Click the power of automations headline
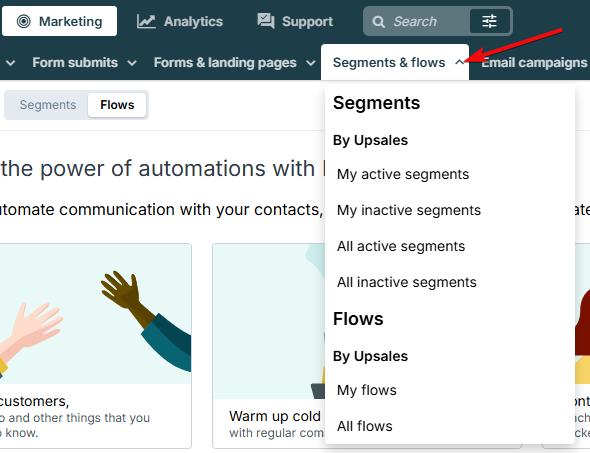The width and height of the screenshot is (590, 453). [x=163, y=168]
